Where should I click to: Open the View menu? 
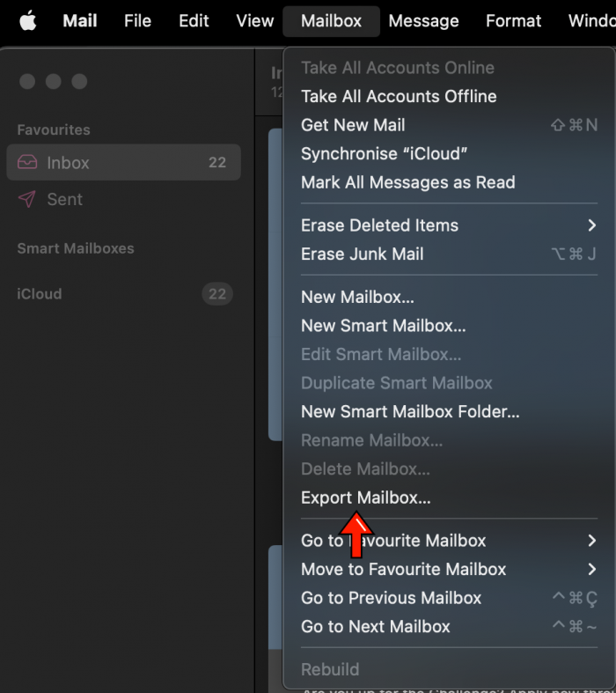(255, 21)
